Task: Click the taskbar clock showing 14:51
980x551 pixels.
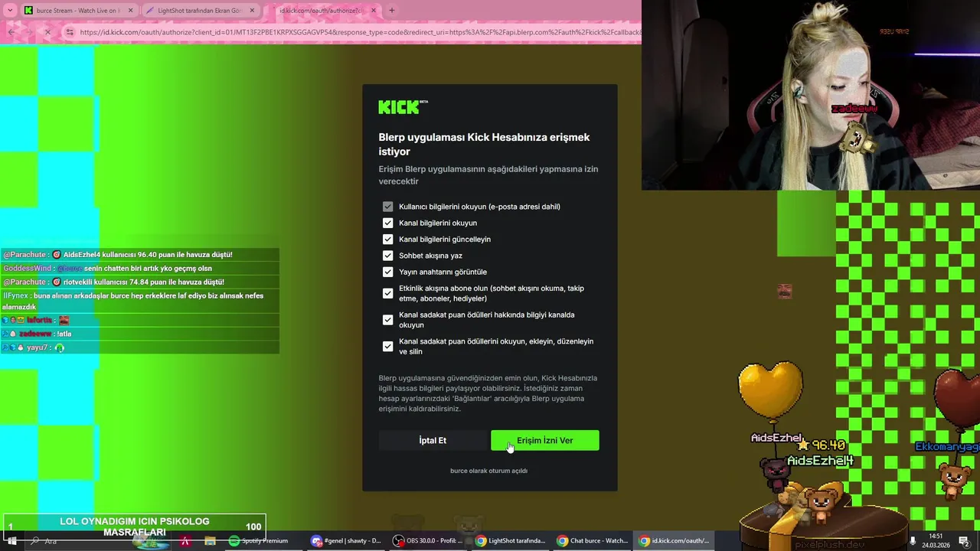Action: (x=936, y=541)
